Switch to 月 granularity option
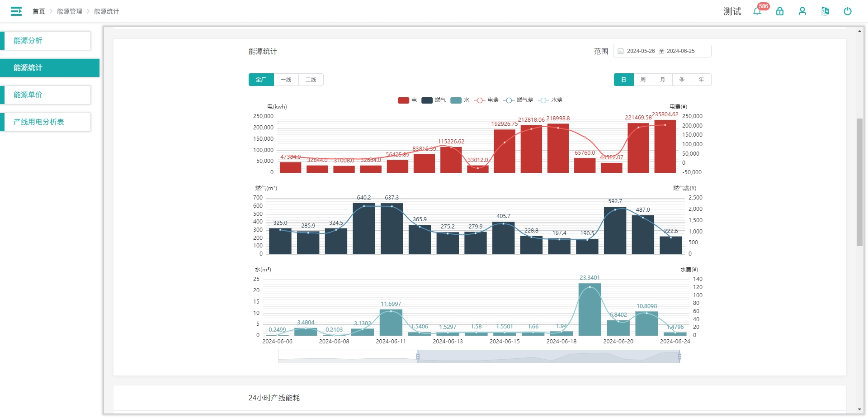 (x=662, y=80)
